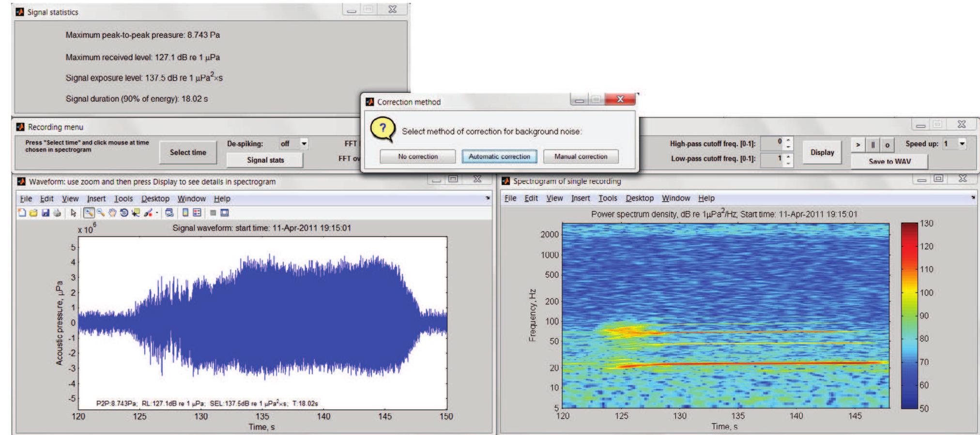
Task: Select the Zoom In tool in waveform toolbar
Action: (x=90, y=213)
